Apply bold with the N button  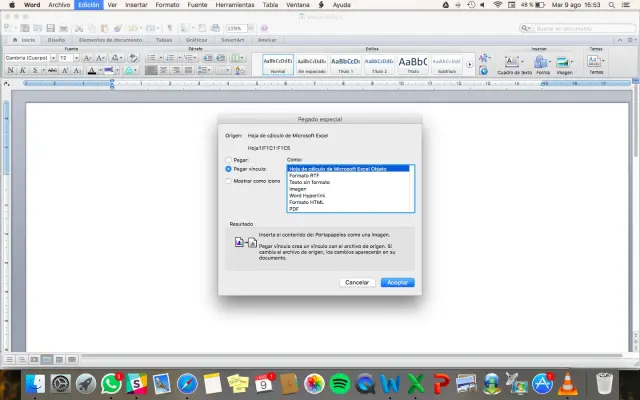(x=11, y=70)
